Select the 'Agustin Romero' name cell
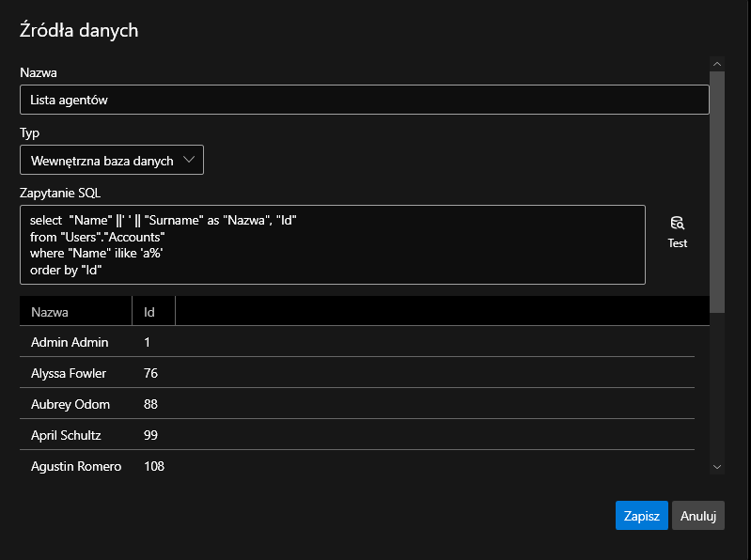 pyautogui.click(x=76, y=466)
